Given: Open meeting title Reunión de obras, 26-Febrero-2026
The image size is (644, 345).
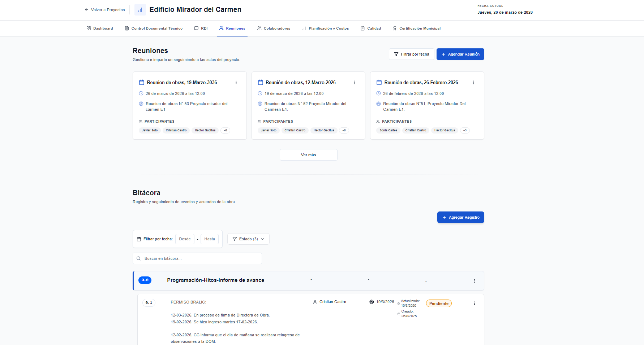Looking at the screenshot, I should [421, 83].
